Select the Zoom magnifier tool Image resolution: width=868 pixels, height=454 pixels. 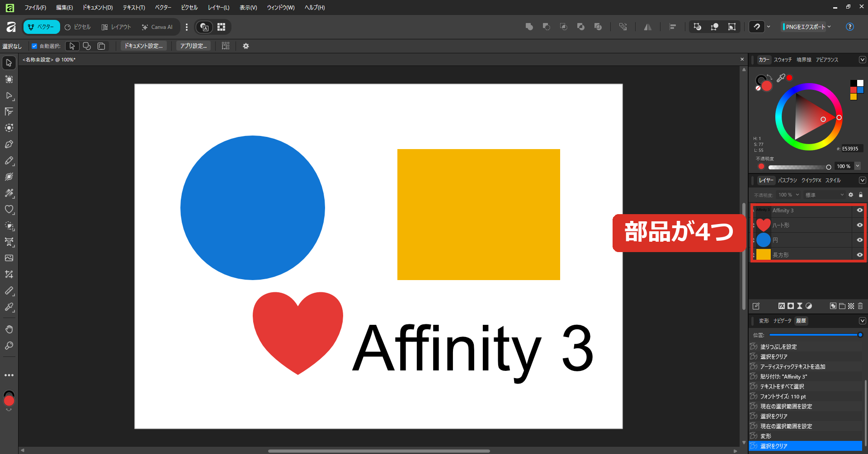click(9, 346)
